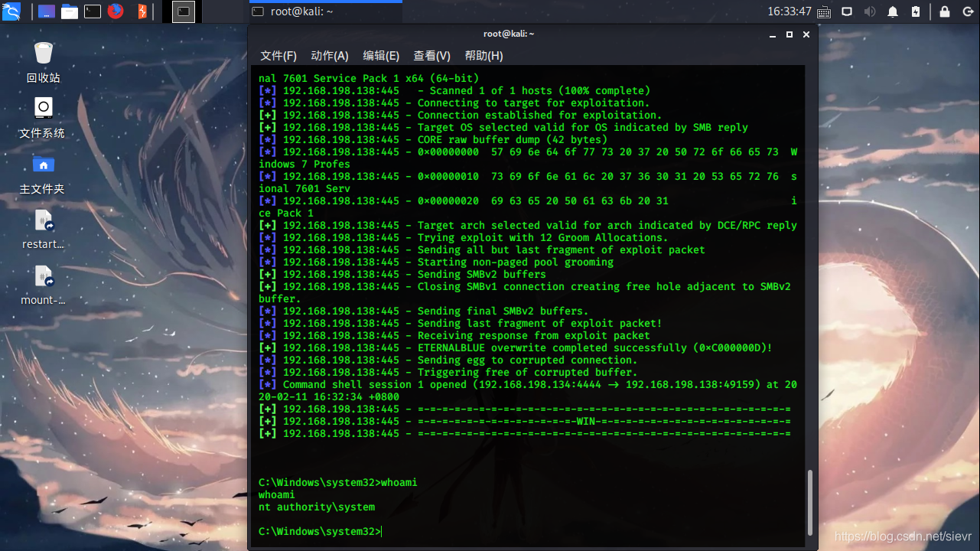Click the '-WIN-' banner line
The width and height of the screenshot is (980, 551).
(525, 422)
